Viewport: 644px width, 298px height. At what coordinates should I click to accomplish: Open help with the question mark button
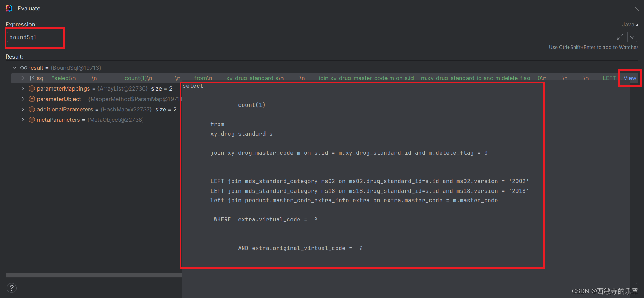[11, 288]
